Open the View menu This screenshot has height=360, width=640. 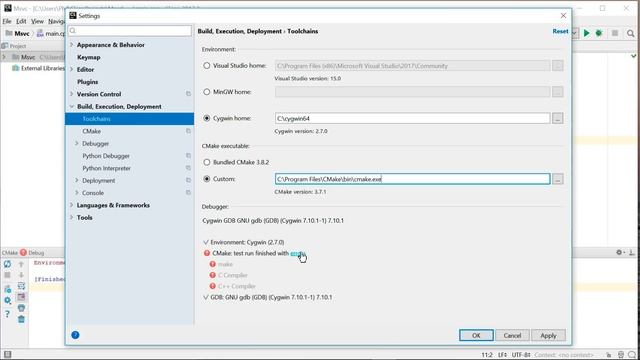pos(37,21)
